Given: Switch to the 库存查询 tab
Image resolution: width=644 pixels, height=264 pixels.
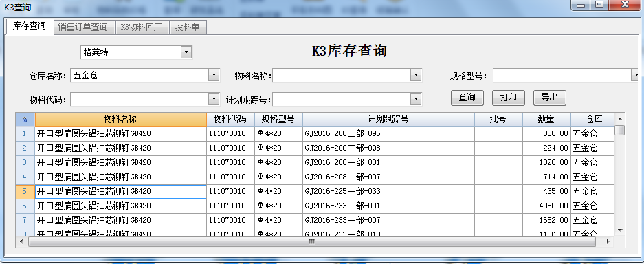Looking at the screenshot, I should 29,26.
